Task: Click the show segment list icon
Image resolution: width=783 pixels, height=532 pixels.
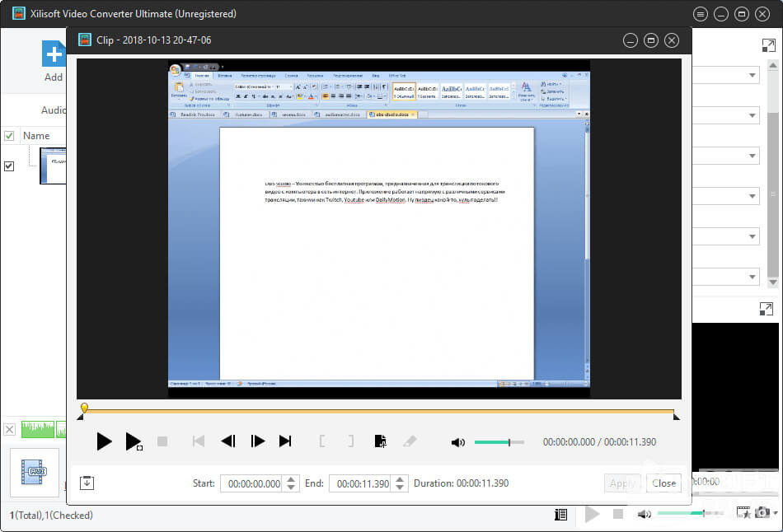Action: pos(87,483)
